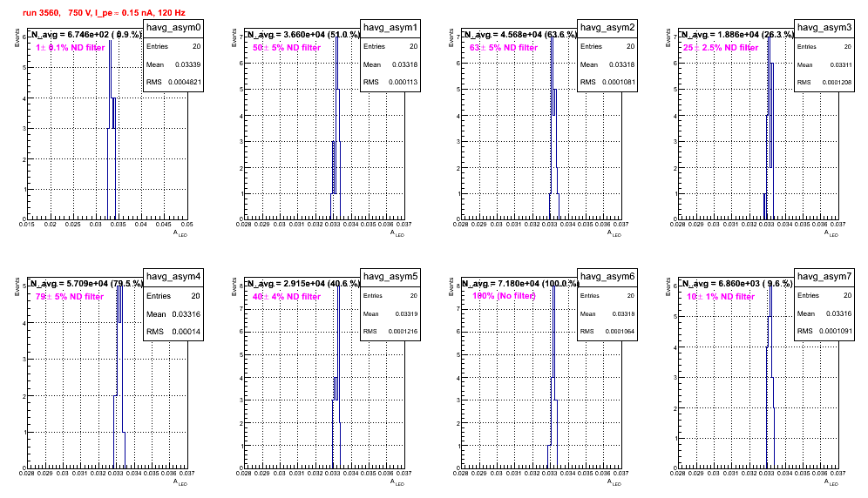Click the Events axis label of havg_asym2 plot

[451, 37]
